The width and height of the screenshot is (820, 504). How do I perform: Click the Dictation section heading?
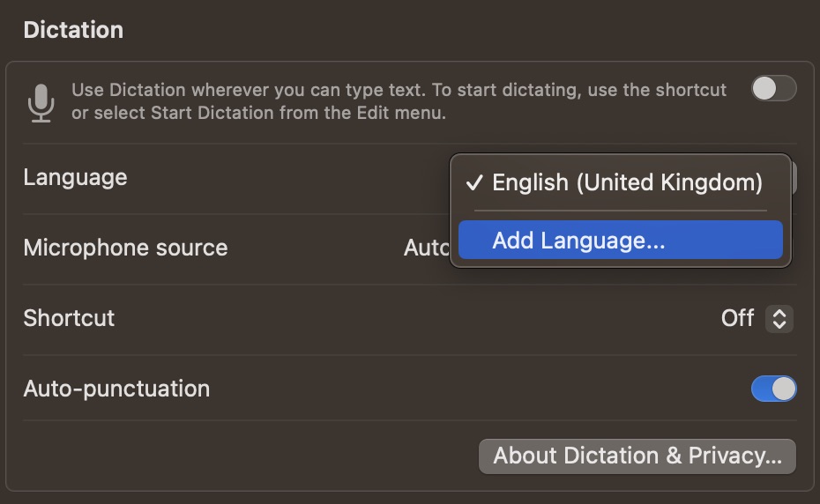click(x=74, y=30)
